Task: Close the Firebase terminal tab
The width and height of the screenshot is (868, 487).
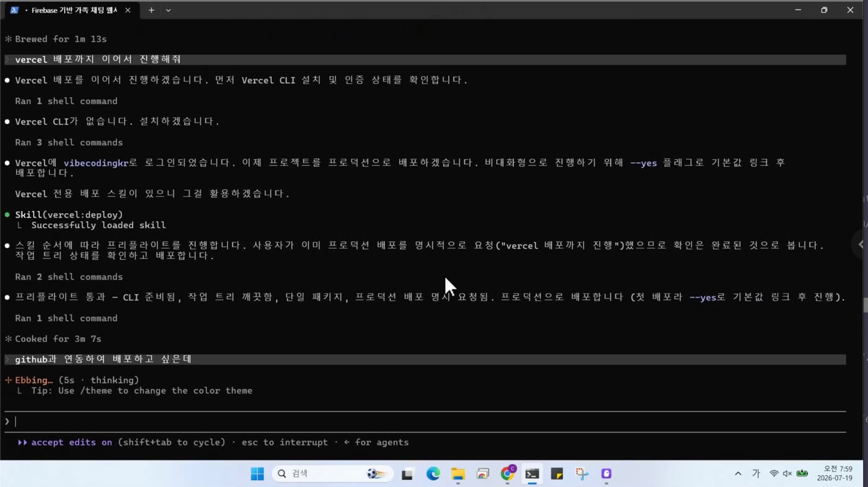Action: pos(128,10)
